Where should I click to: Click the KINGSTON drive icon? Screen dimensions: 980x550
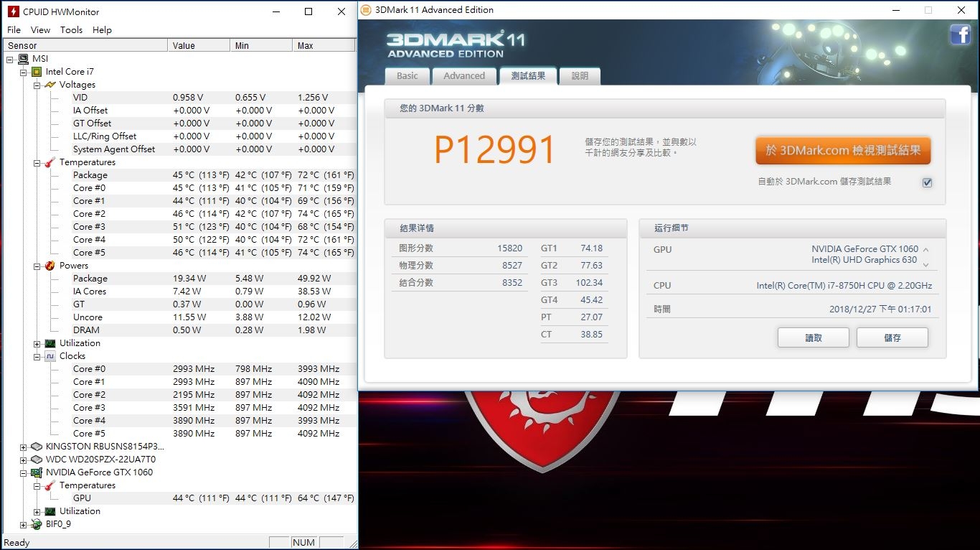tap(37, 447)
